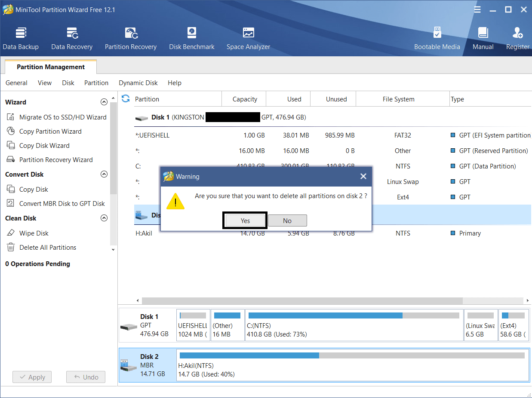
Task: Click the Bootable Media icon
Action: point(437,39)
